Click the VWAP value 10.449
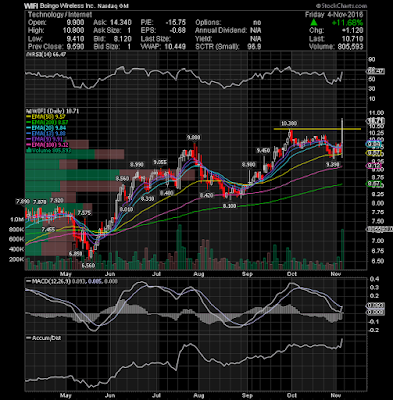The image size is (393, 400). click(x=175, y=47)
